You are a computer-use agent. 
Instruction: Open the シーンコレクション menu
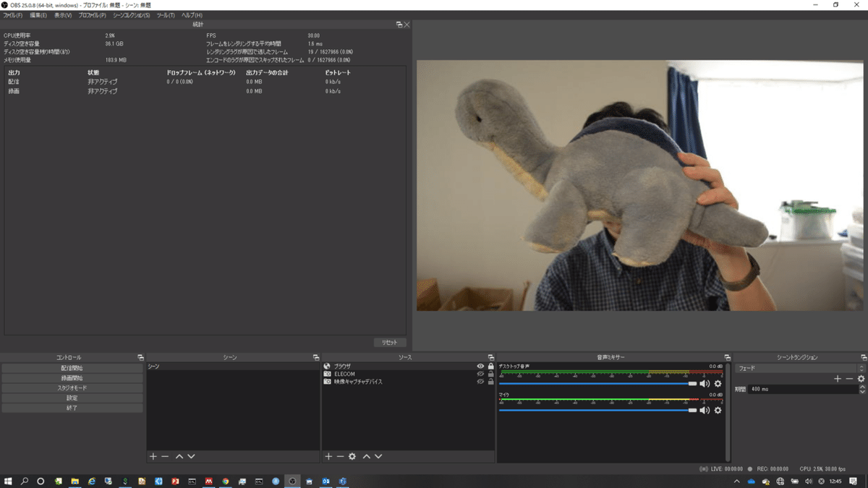(x=132, y=15)
